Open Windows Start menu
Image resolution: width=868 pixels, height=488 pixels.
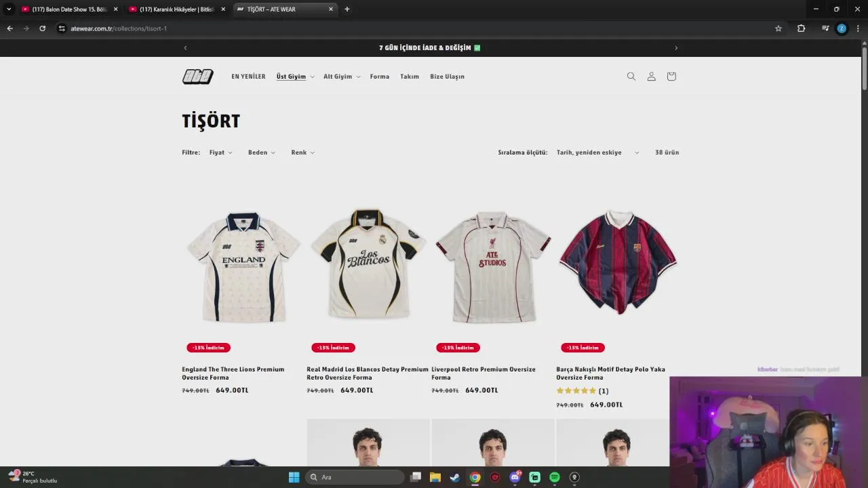pos(294,477)
